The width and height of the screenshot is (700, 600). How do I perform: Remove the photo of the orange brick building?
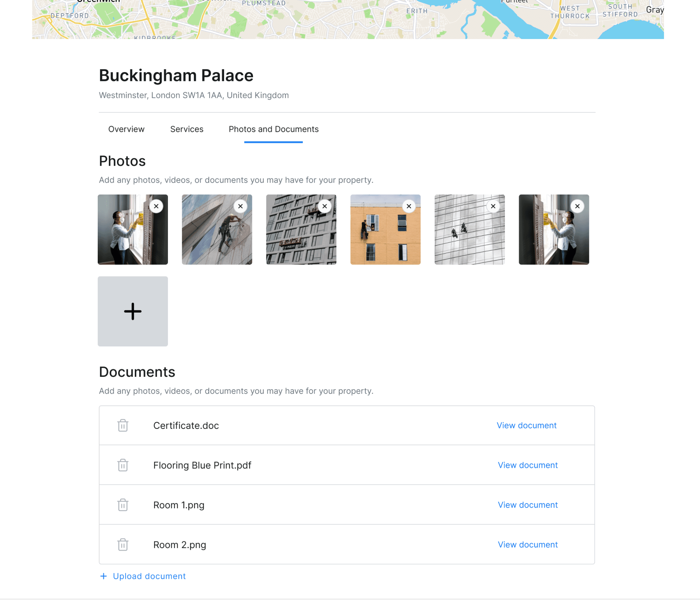(x=409, y=206)
